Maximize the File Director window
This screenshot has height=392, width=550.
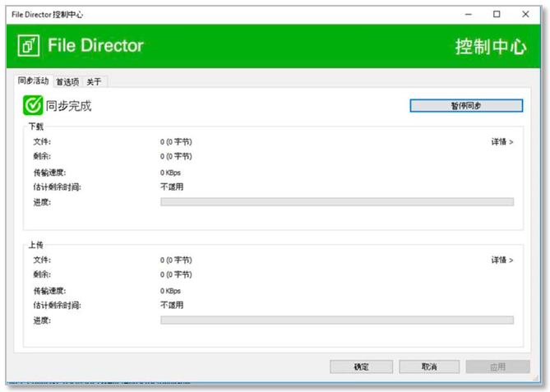click(497, 14)
